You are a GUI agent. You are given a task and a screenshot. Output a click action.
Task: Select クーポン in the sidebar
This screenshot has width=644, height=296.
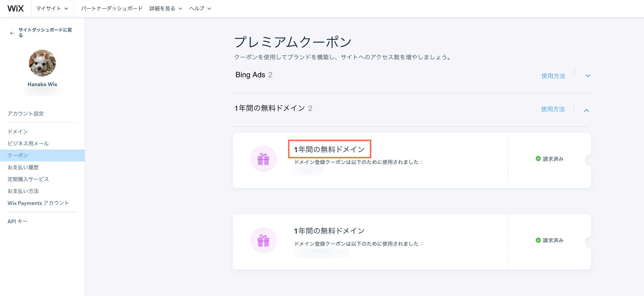[x=18, y=155]
